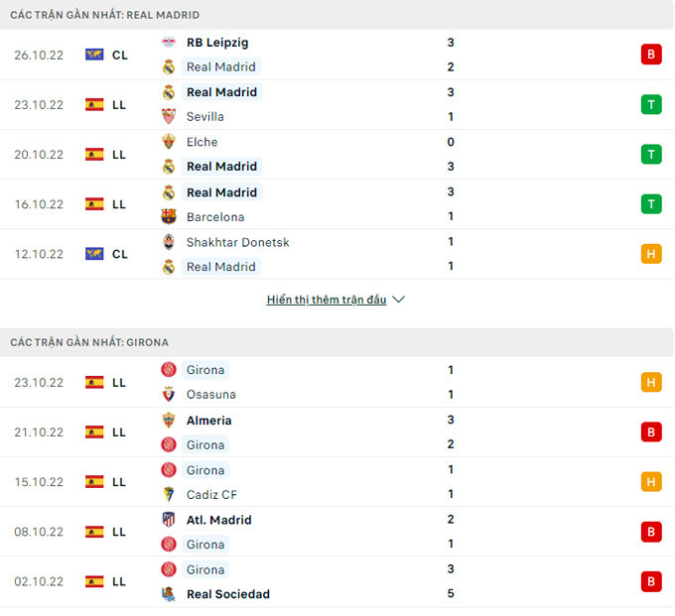The height and width of the screenshot is (616, 675).
Task: Click the Cadiz CF club crest
Action: pyautogui.click(x=169, y=494)
